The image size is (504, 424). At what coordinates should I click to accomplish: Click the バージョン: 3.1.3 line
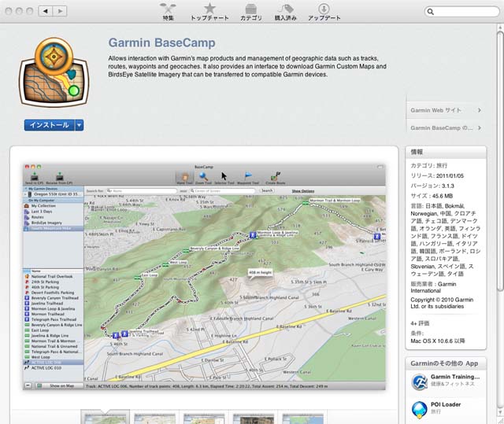[x=432, y=186]
